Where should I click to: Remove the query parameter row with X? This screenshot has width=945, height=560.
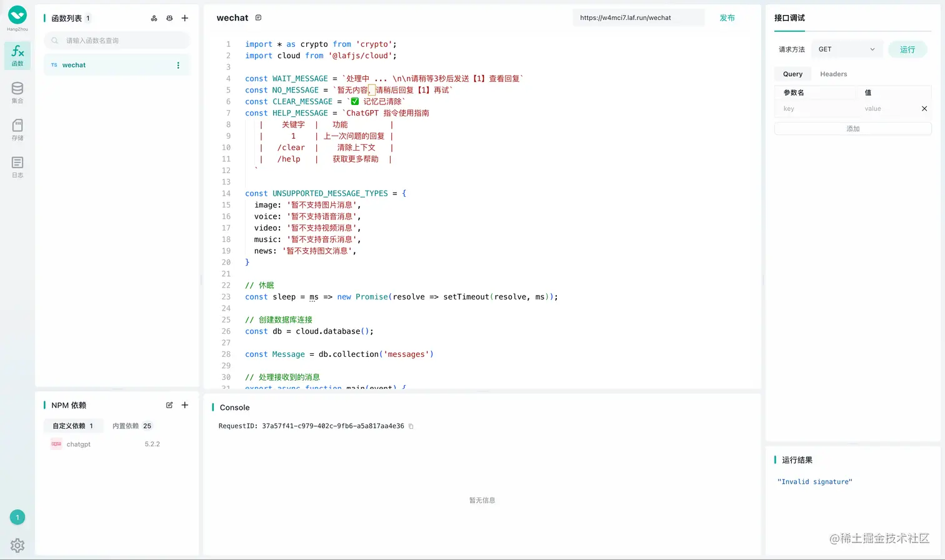pos(924,109)
